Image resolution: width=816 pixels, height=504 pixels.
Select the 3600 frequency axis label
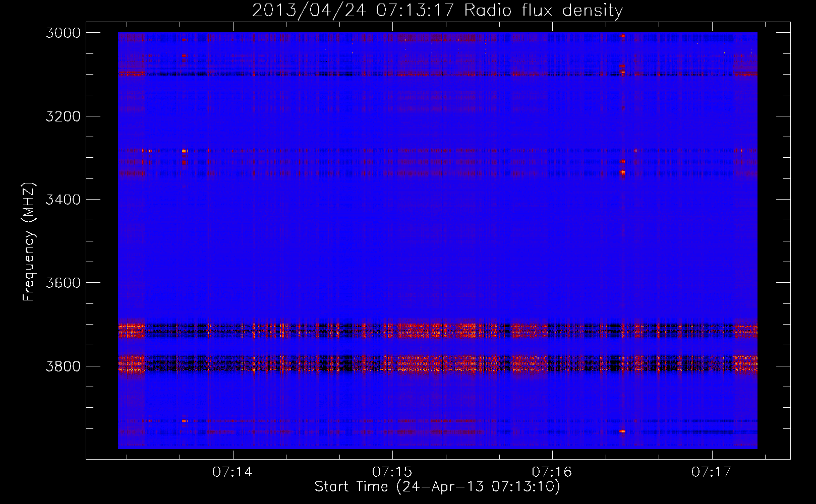pyautogui.click(x=63, y=283)
